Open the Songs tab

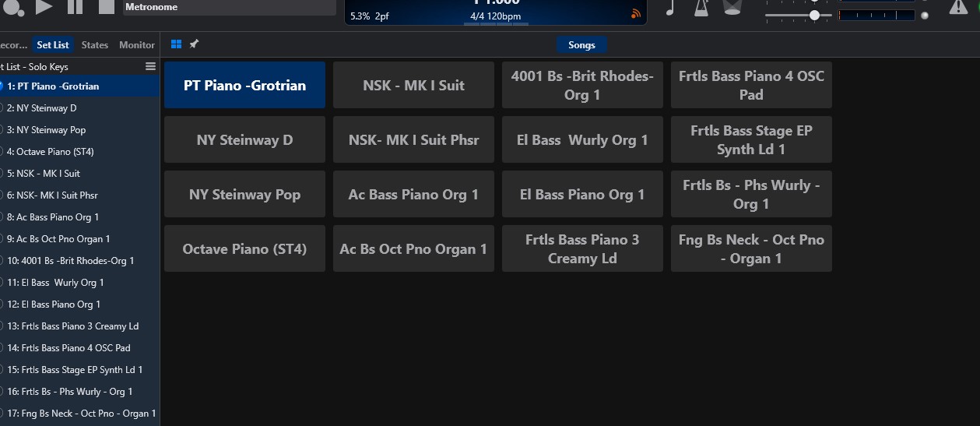point(581,45)
